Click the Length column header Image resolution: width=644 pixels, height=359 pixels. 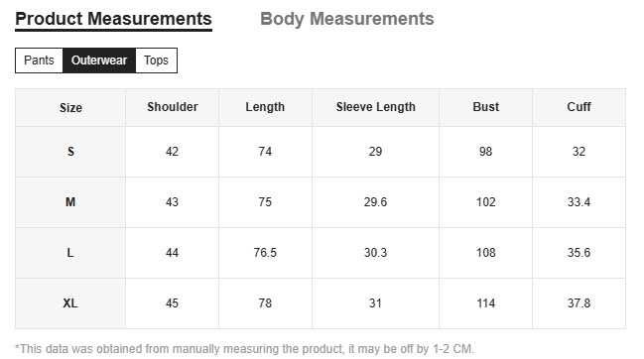(x=265, y=107)
